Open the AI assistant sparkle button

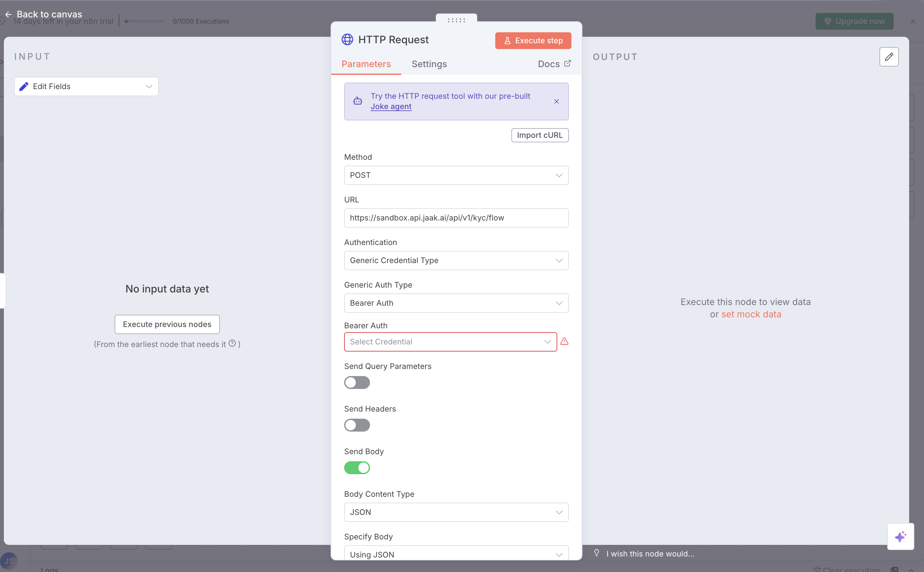(x=900, y=536)
